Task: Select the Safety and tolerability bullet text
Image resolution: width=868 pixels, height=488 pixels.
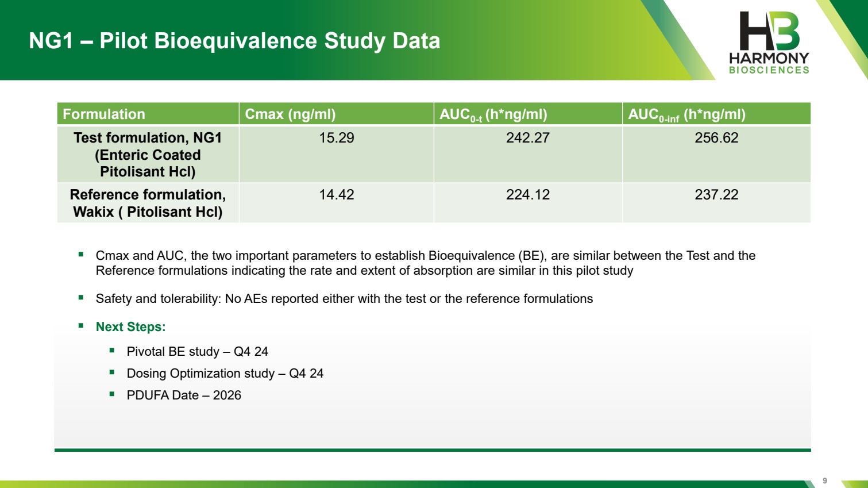Action: pyautogui.click(x=344, y=299)
